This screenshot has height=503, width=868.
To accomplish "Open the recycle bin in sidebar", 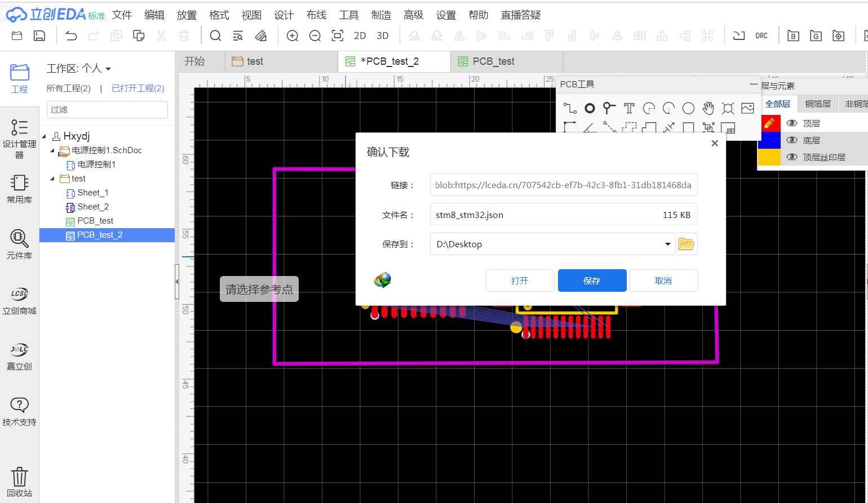I will click(19, 482).
